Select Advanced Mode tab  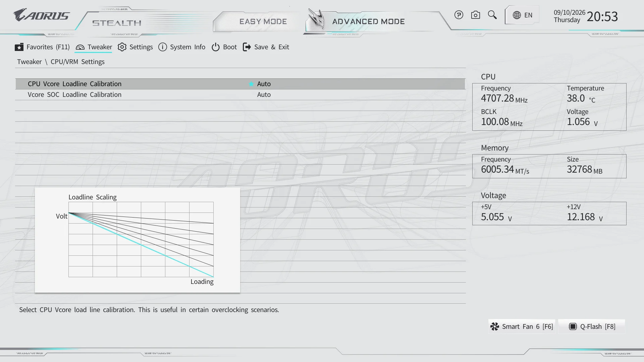[368, 21]
